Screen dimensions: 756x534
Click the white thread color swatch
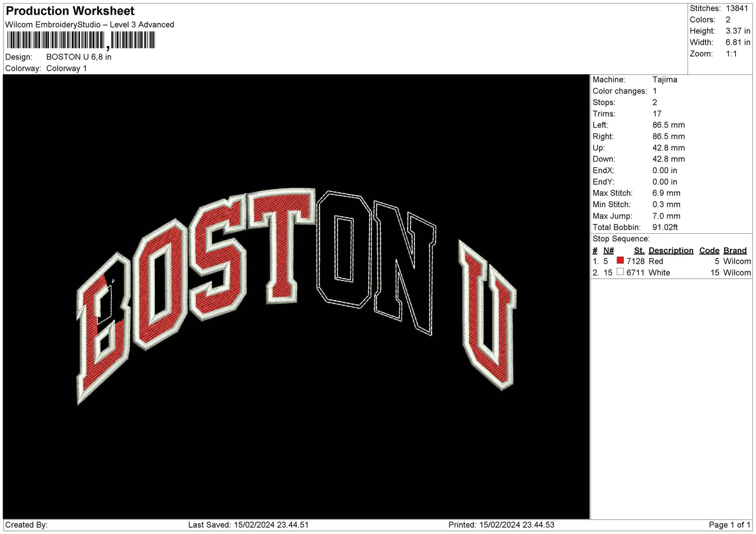[x=620, y=272]
